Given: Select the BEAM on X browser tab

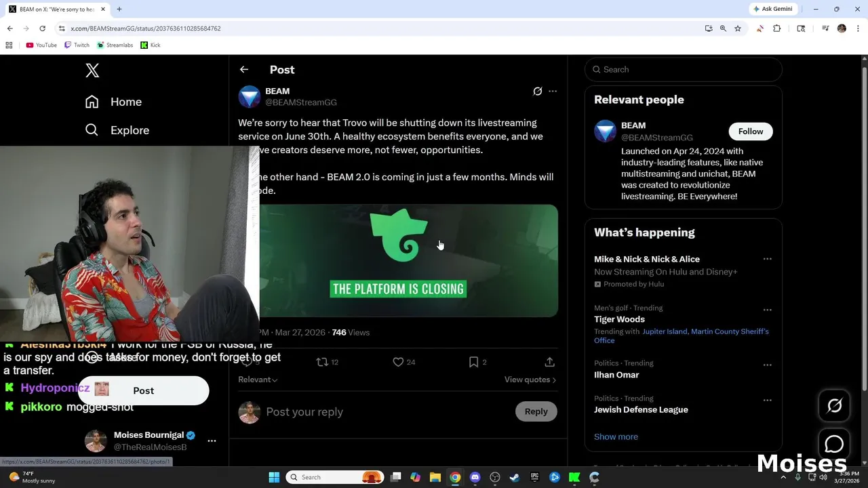Looking at the screenshot, I should (56, 9).
